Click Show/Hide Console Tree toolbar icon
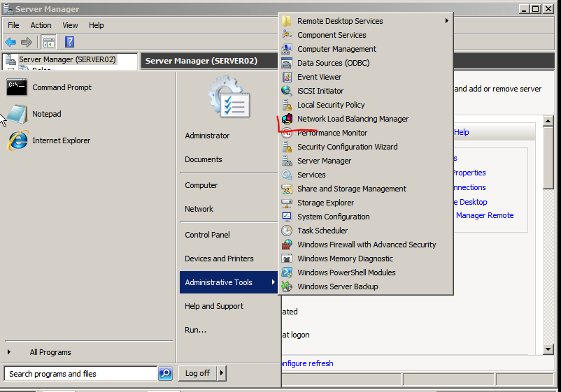Screen dimensions: 561x392 point(49,42)
